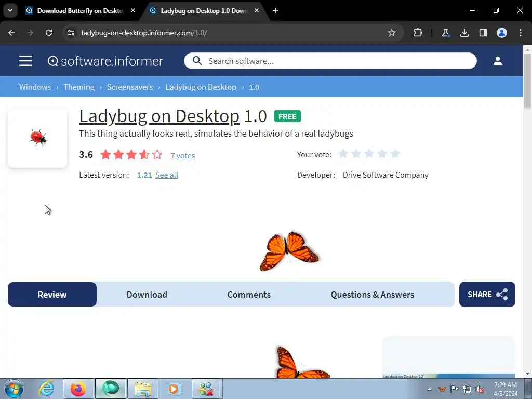Click the scrollbar down arrow
Viewport: 532px width, 399px height.
click(x=527, y=374)
